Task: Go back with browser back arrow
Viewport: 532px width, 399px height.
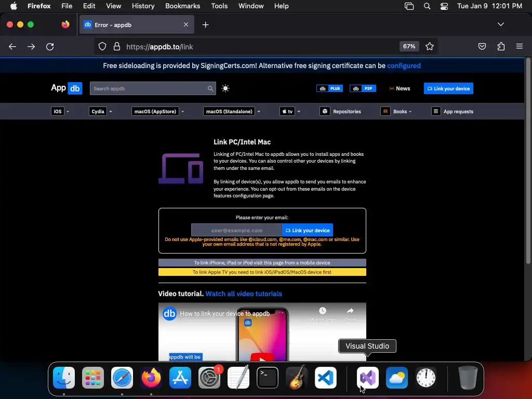Action: coord(12,46)
